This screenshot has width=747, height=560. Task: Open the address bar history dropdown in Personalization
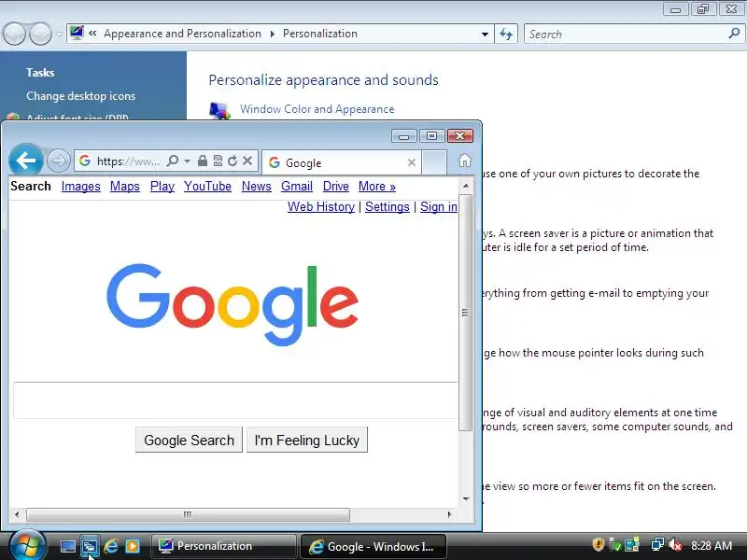click(x=485, y=35)
